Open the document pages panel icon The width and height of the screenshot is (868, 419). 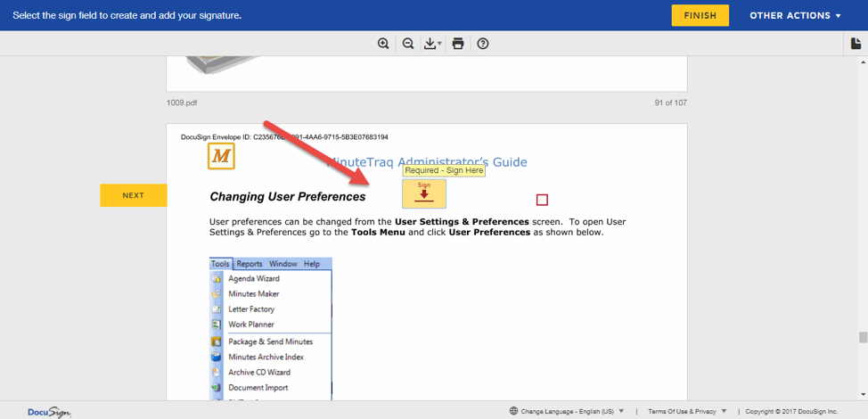(856, 44)
